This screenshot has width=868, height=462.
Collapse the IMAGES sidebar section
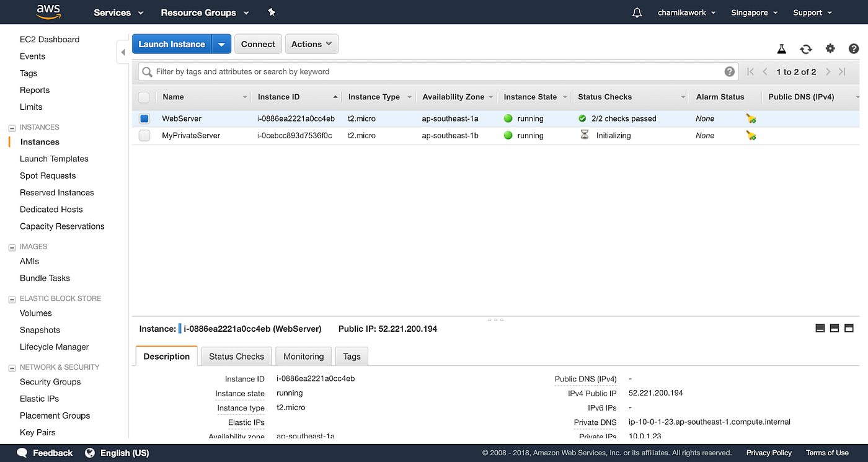click(x=12, y=247)
